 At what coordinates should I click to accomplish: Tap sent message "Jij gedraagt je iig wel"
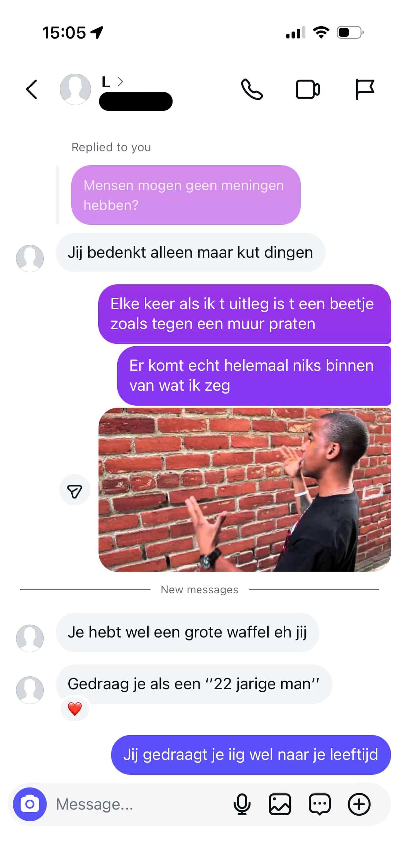251,755
